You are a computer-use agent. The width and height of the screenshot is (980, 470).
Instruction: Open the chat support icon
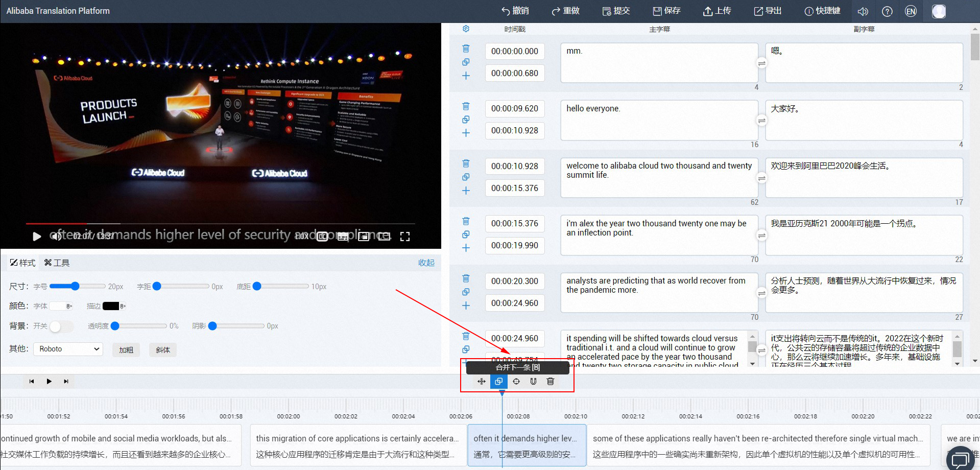tap(961, 459)
